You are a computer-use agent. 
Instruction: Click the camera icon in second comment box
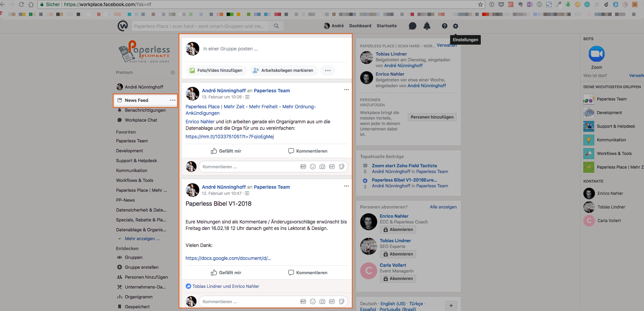click(322, 301)
